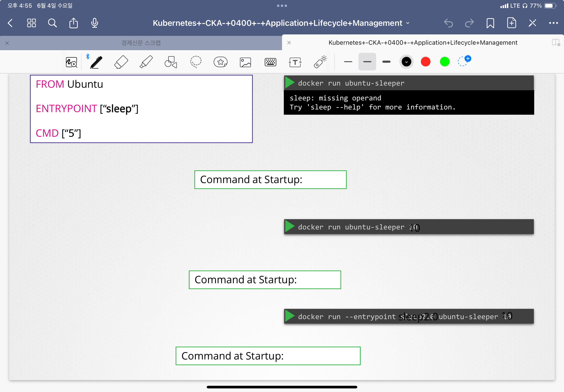Screen dimensions: 564x392
Task: Pick the red pen color
Action: [426, 62]
